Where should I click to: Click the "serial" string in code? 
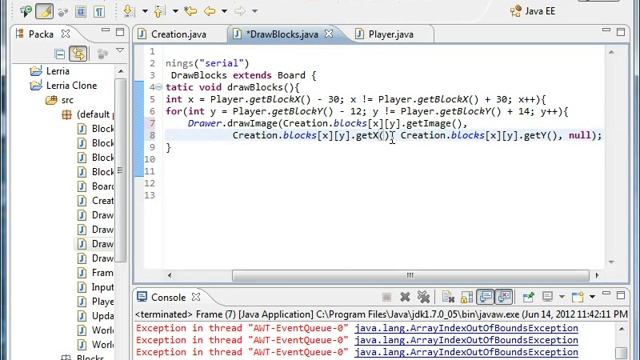click(x=222, y=63)
